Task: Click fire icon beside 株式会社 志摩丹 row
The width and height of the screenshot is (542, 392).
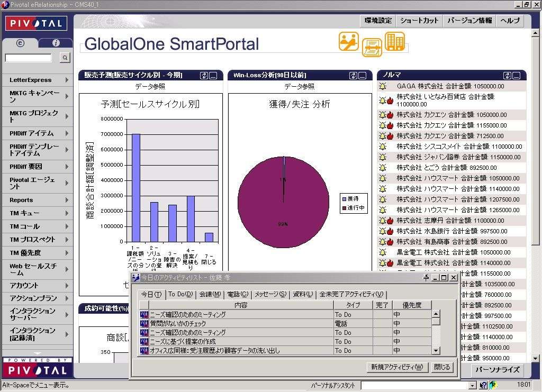Action: coord(390,221)
